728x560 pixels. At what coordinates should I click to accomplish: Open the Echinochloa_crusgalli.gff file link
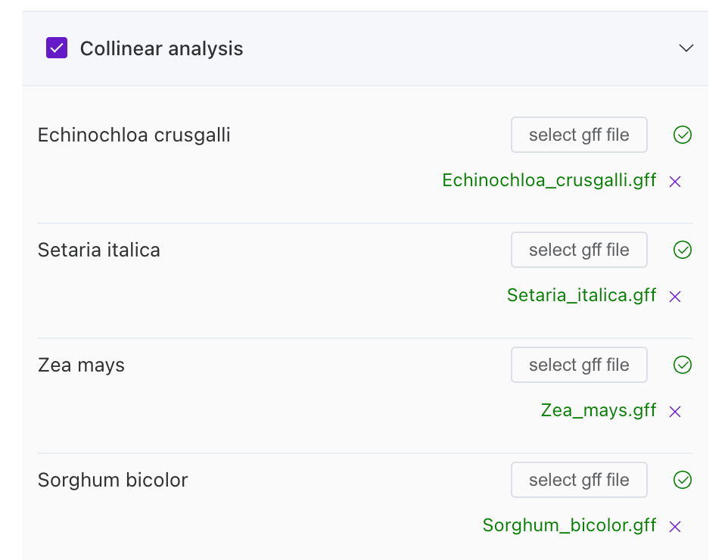click(549, 180)
